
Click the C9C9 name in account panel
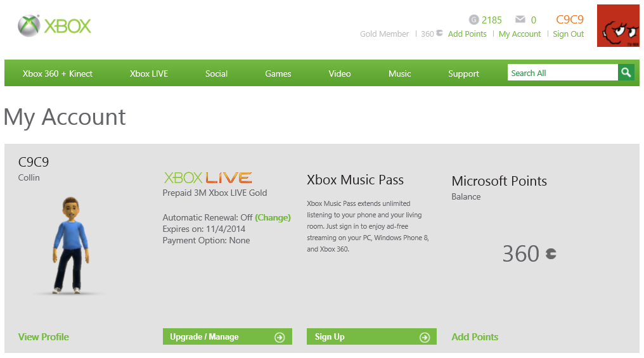33,162
